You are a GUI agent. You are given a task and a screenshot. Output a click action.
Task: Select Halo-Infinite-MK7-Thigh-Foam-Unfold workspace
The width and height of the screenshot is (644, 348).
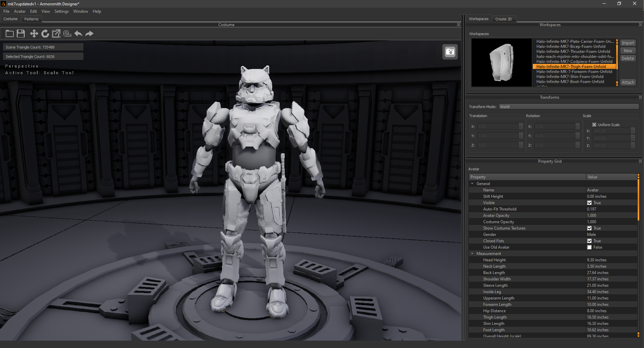pos(574,67)
